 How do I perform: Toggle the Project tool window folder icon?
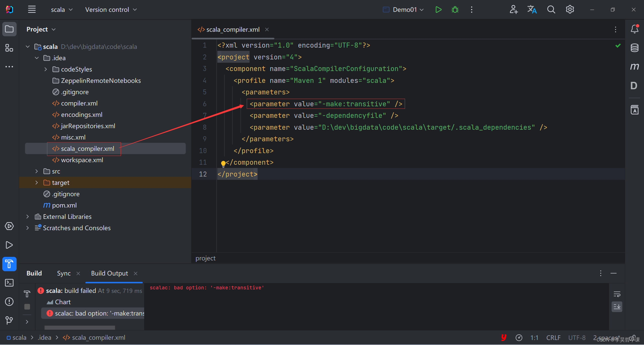tap(9, 29)
